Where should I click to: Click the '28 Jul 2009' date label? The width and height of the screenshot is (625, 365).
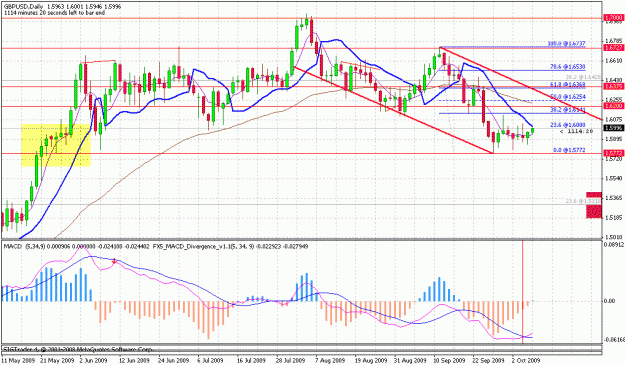point(291,360)
